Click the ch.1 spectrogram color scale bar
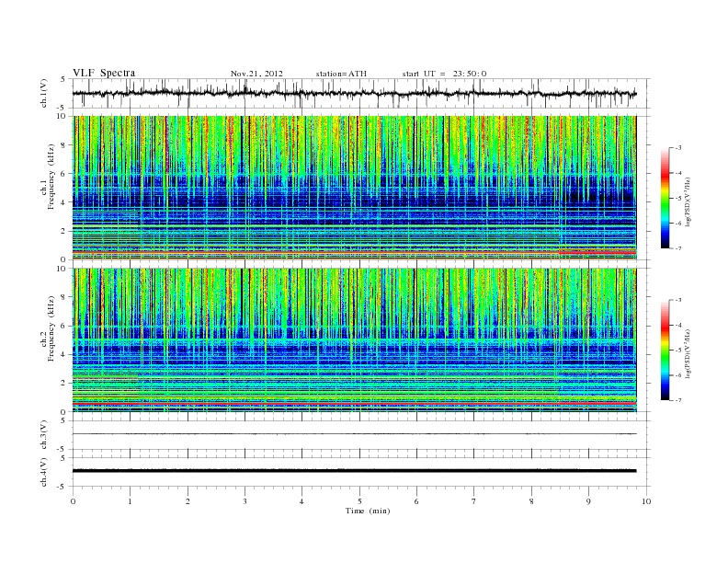The image size is (728, 563). click(x=665, y=198)
